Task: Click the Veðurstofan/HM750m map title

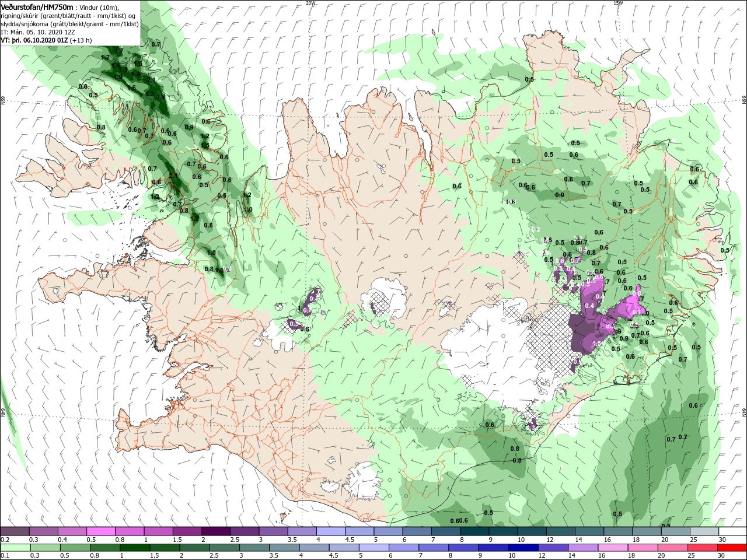Action: tap(37, 6)
